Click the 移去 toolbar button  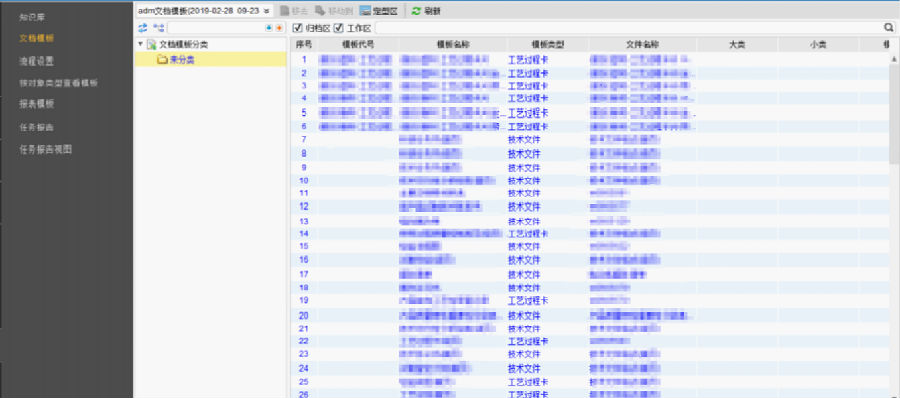(293, 11)
